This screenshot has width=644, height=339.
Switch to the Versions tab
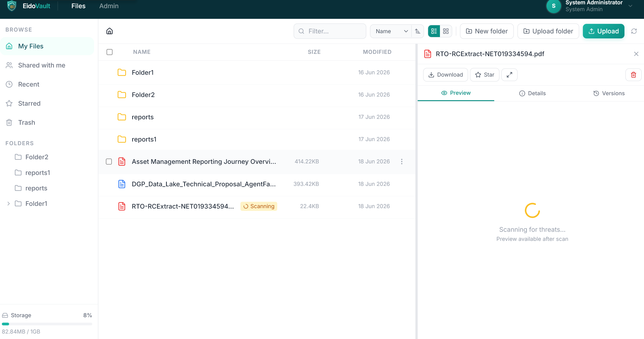pyautogui.click(x=609, y=93)
